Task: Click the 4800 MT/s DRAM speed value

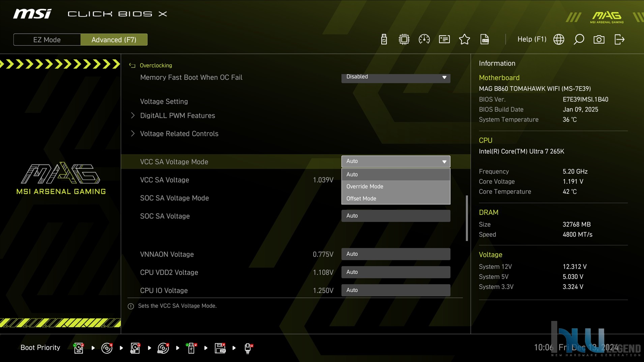Action: [577, 235]
